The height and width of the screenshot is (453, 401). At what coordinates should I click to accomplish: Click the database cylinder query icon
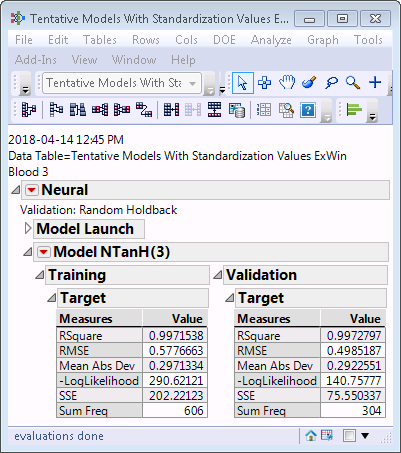[237, 110]
